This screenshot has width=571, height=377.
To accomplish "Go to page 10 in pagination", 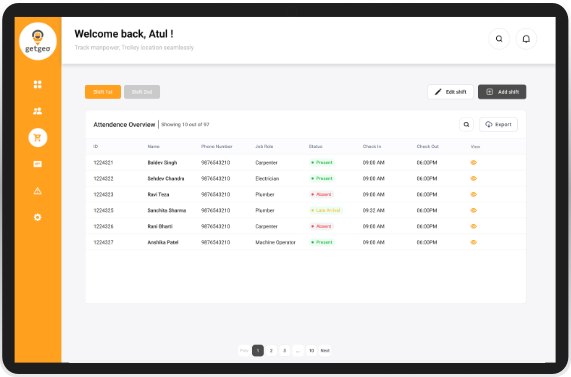I will [x=312, y=350].
